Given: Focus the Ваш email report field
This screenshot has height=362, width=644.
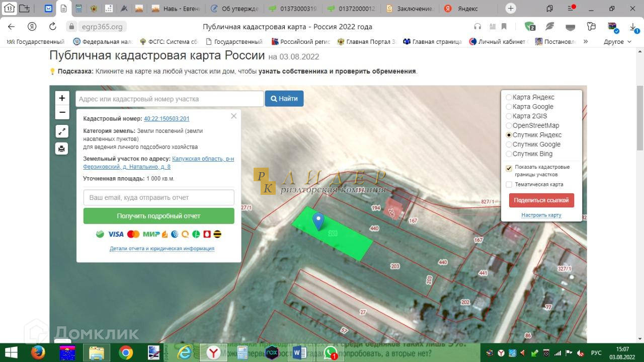Looking at the screenshot, I should pos(158,198).
